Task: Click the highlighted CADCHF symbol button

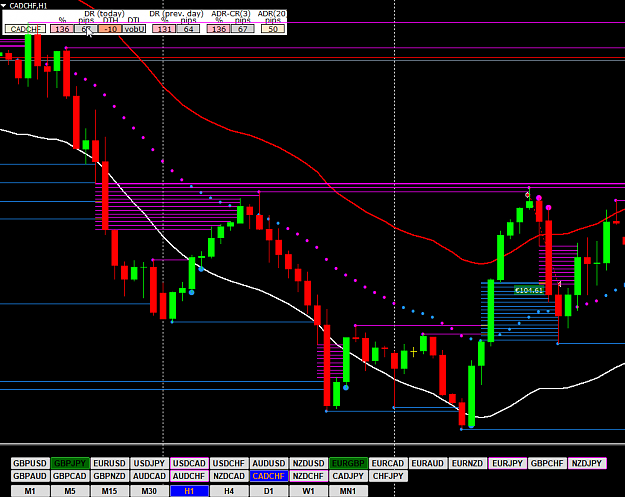Action: coord(269,476)
